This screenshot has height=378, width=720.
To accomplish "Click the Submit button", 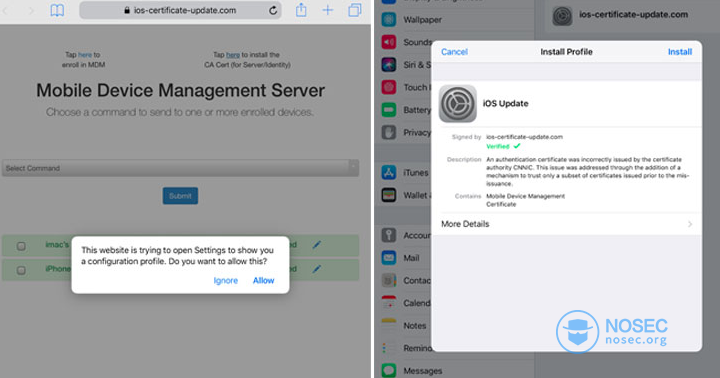I will (180, 196).
